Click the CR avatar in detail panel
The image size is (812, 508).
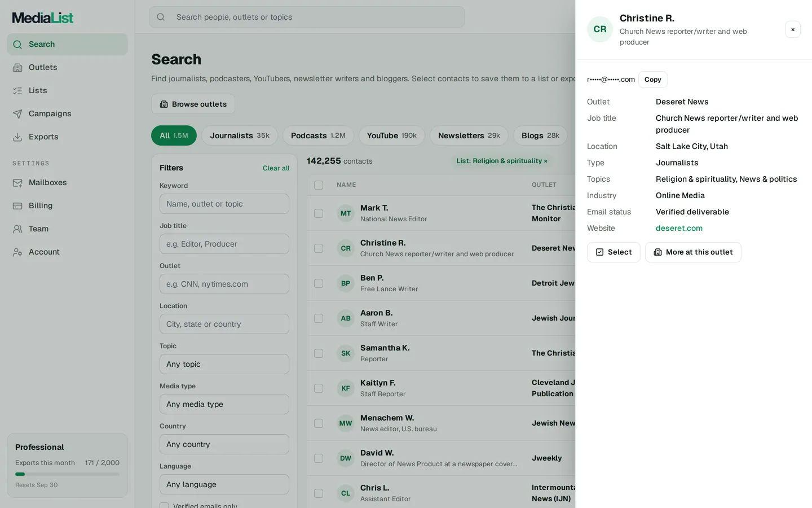pos(600,29)
